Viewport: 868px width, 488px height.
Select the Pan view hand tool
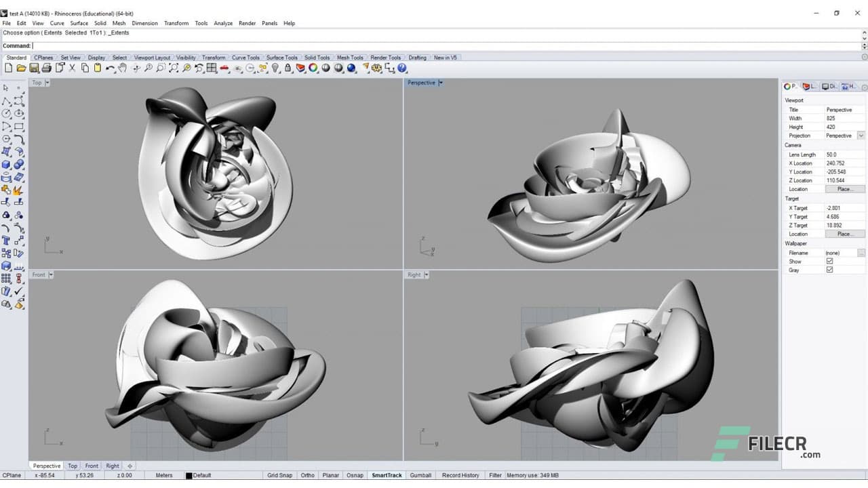coord(122,68)
